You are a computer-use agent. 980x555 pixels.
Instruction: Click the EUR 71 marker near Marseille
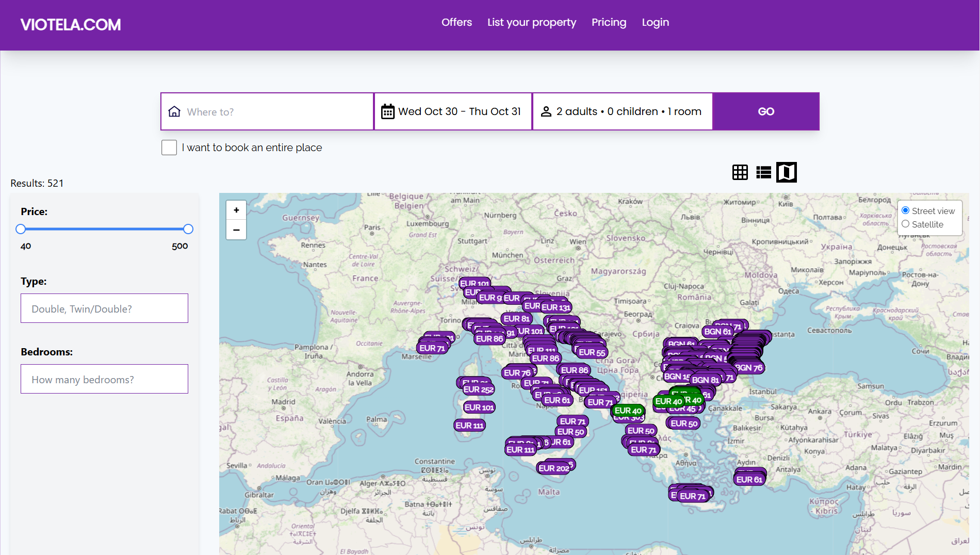432,348
